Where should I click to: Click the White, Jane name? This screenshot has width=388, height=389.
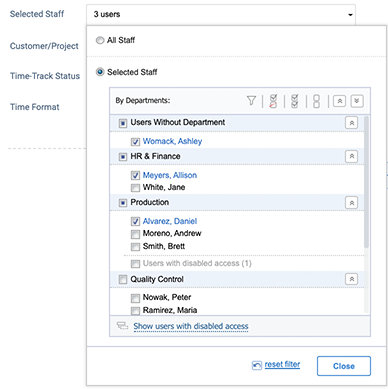pos(164,187)
